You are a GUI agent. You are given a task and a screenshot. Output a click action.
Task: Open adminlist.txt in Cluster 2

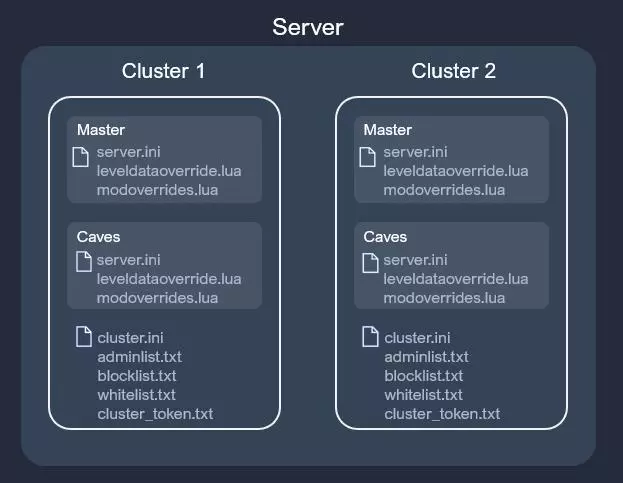pos(426,357)
